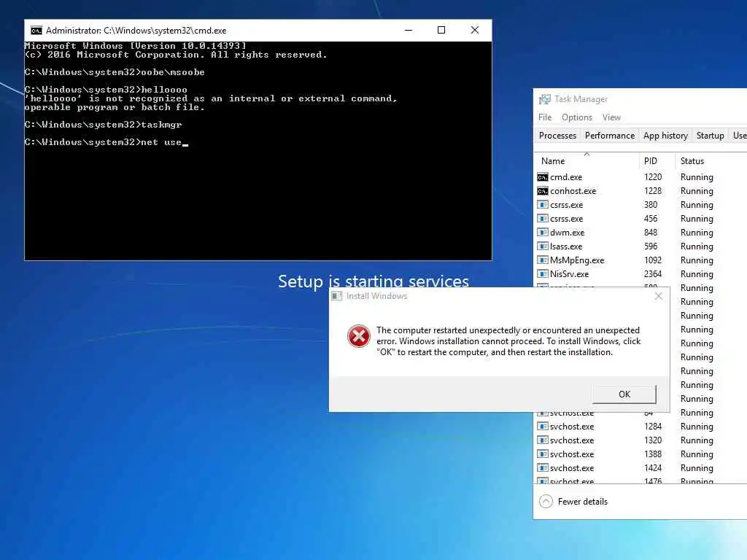Open the File menu in Task Manager
Screen dimensions: 747x560
pos(545,117)
